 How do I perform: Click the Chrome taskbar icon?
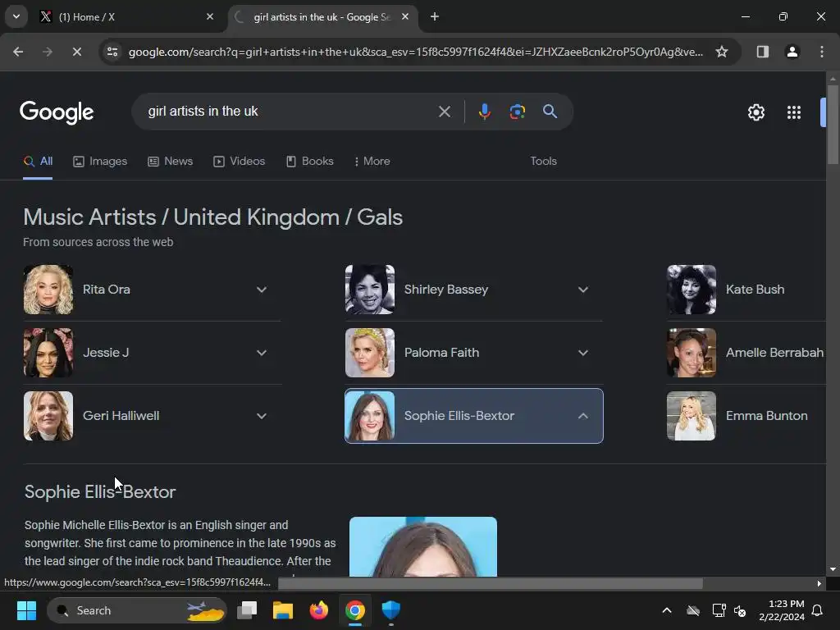(354, 610)
